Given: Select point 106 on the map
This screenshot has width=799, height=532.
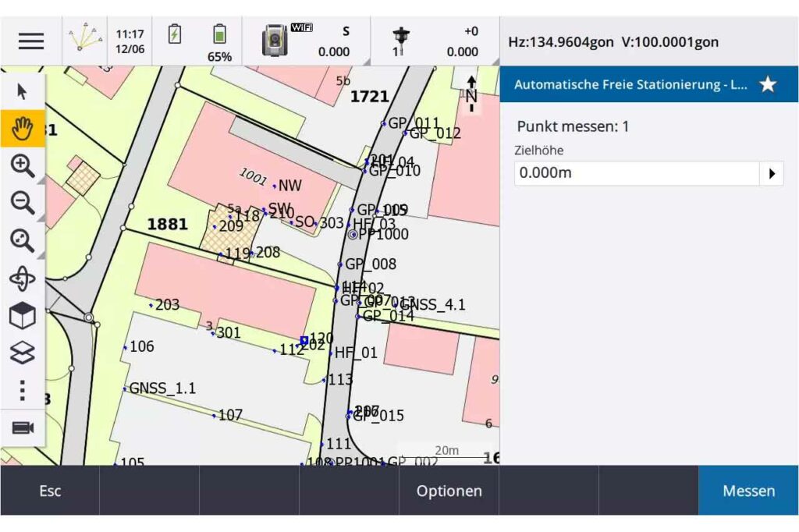Looking at the screenshot, I should tap(126, 348).
